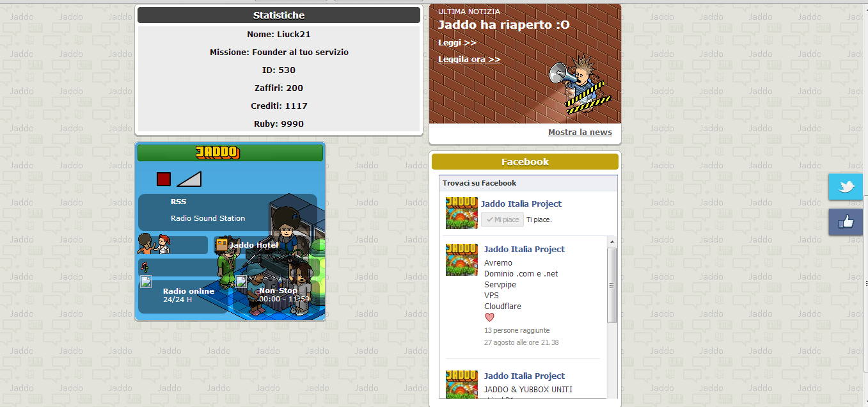Open Jaddo page avatar in Facebook header
Screen dimensions: 868x407
[462, 213]
